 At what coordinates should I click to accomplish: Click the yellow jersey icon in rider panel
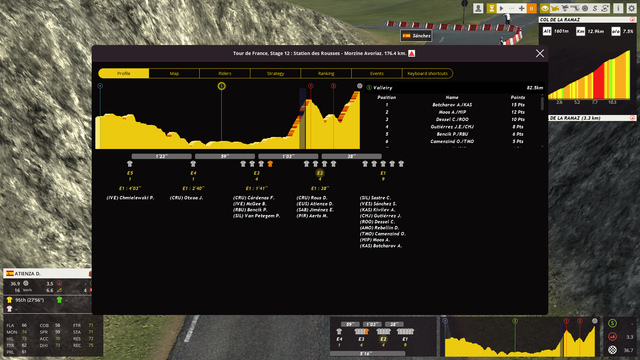(x=9, y=300)
